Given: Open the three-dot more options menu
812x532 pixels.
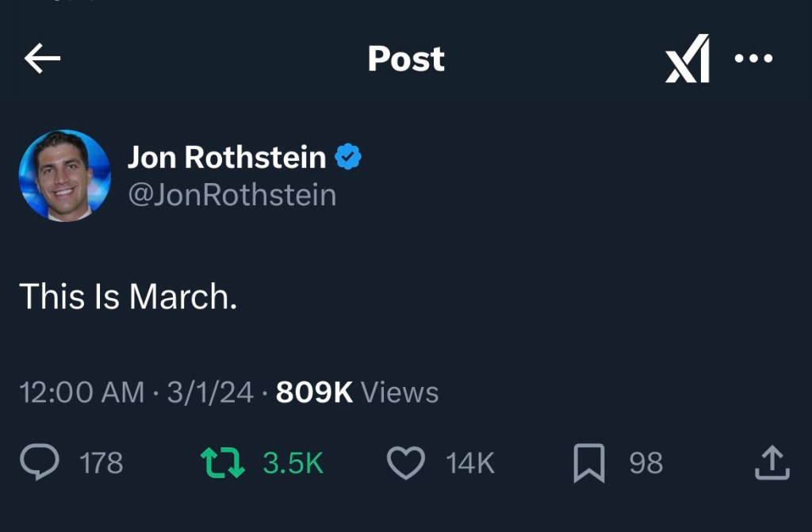Looking at the screenshot, I should click(x=753, y=59).
